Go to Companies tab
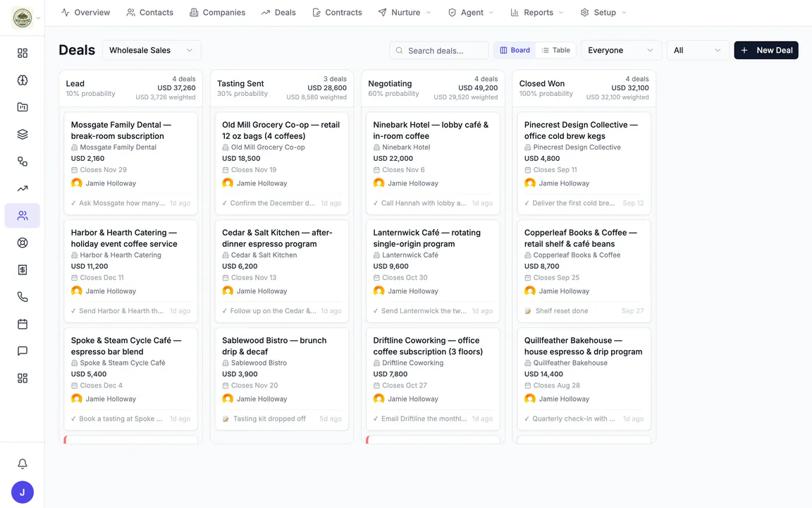Image resolution: width=812 pixels, height=508 pixels. click(218, 13)
